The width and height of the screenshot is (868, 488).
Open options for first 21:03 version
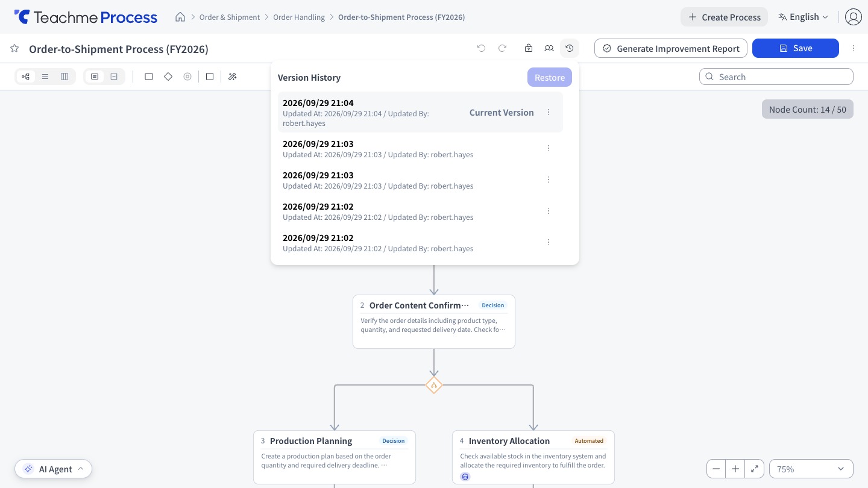tap(549, 148)
